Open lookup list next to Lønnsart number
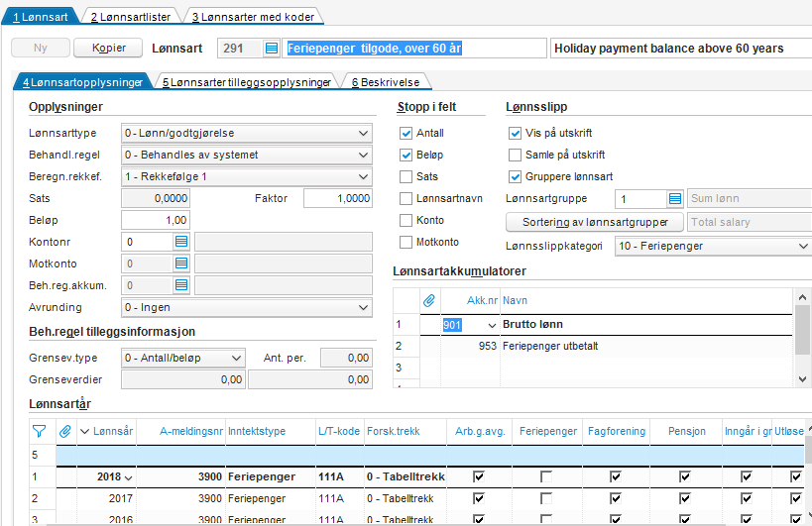812x526 pixels. tap(271, 49)
